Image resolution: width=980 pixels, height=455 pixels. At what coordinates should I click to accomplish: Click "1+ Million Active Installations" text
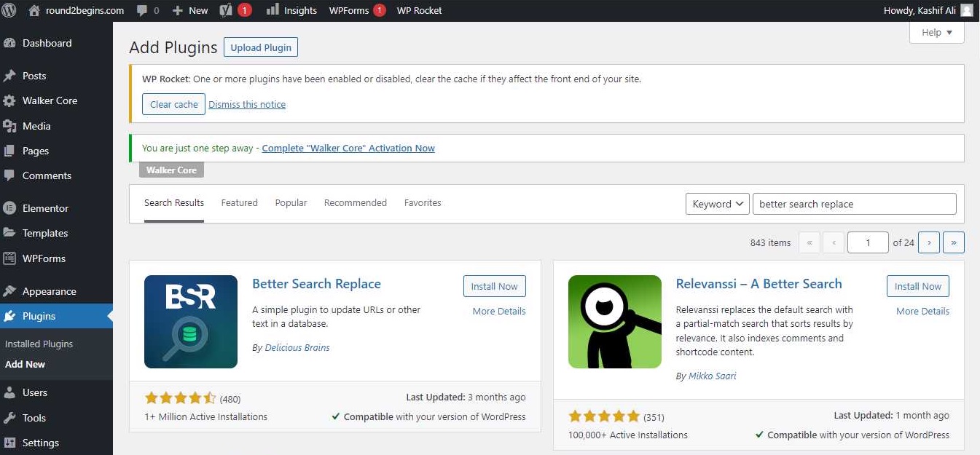coord(206,417)
